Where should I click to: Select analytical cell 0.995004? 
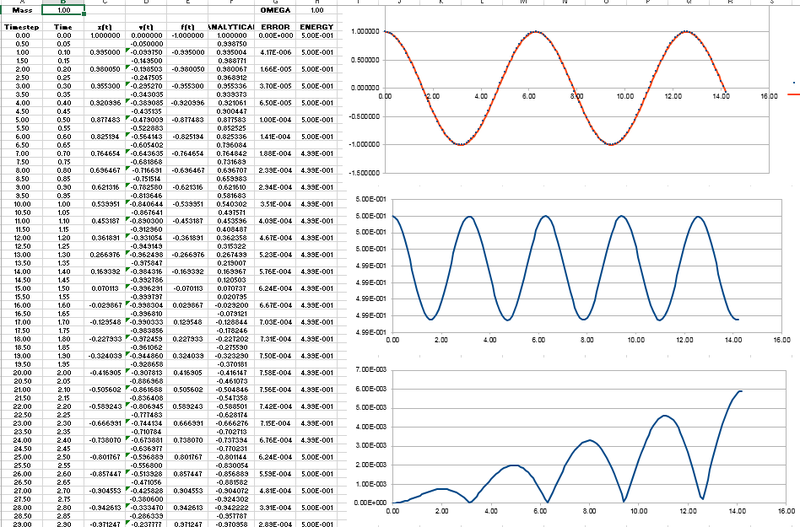click(x=231, y=53)
